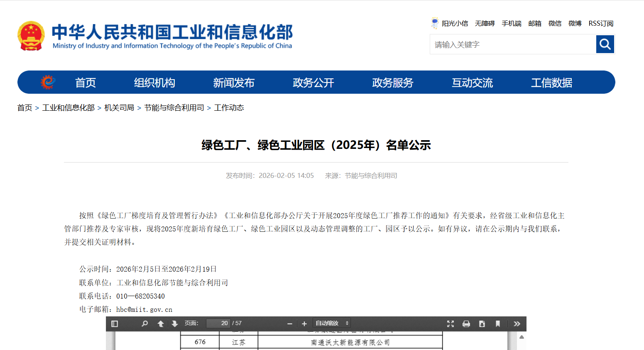Download the green factory list PDF

(x=482, y=323)
